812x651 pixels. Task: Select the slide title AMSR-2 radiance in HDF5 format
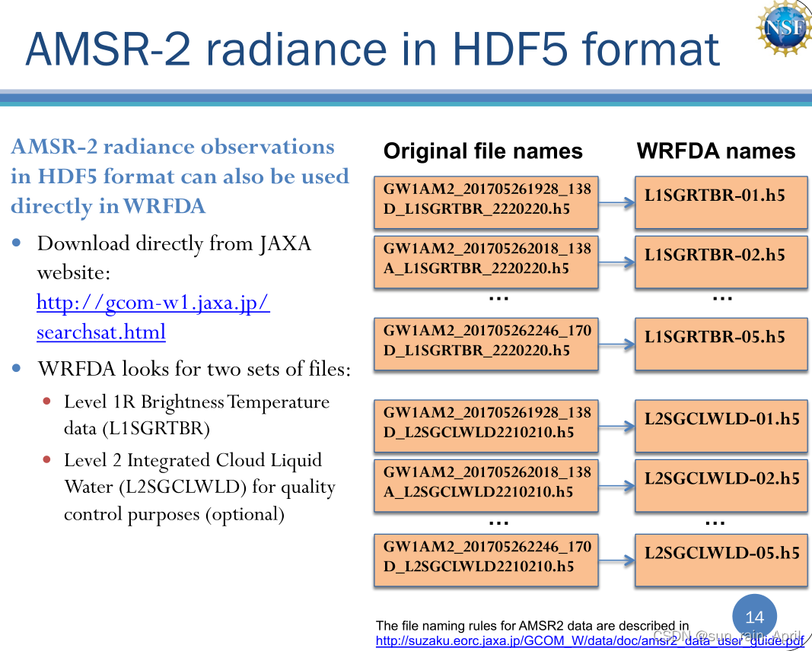click(372, 49)
